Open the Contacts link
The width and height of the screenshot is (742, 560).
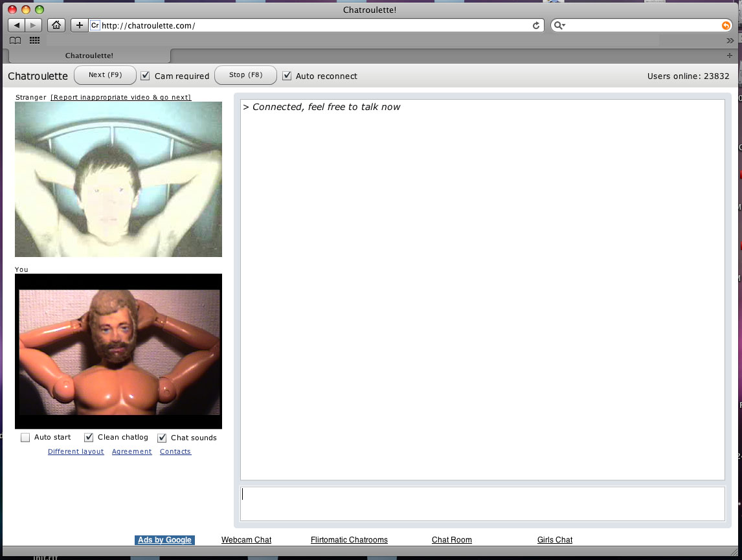click(175, 452)
